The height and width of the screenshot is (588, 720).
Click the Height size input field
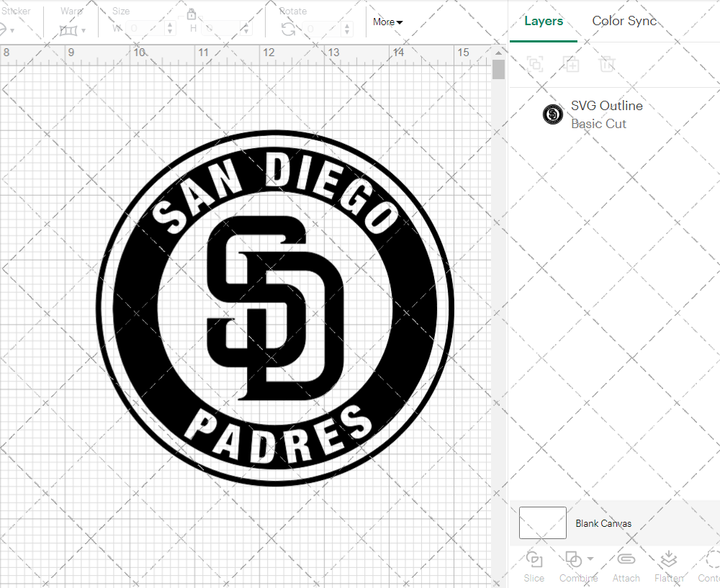coord(221,29)
